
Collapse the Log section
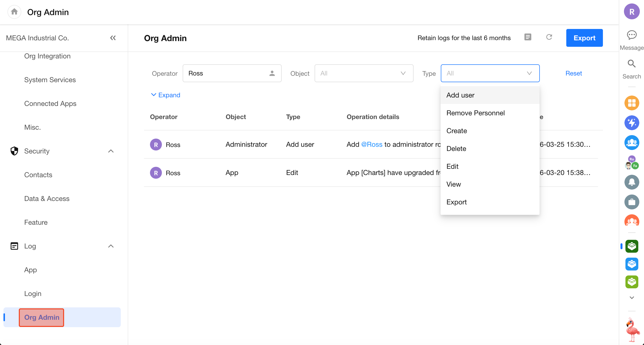pyautogui.click(x=111, y=246)
